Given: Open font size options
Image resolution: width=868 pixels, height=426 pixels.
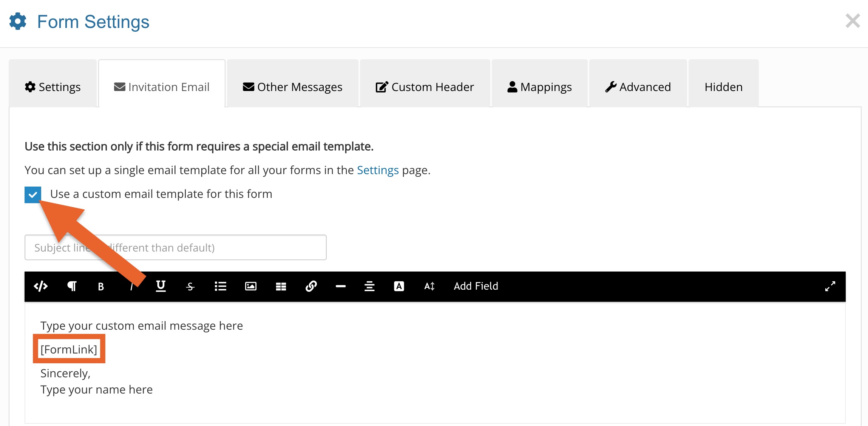Looking at the screenshot, I should (429, 286).
